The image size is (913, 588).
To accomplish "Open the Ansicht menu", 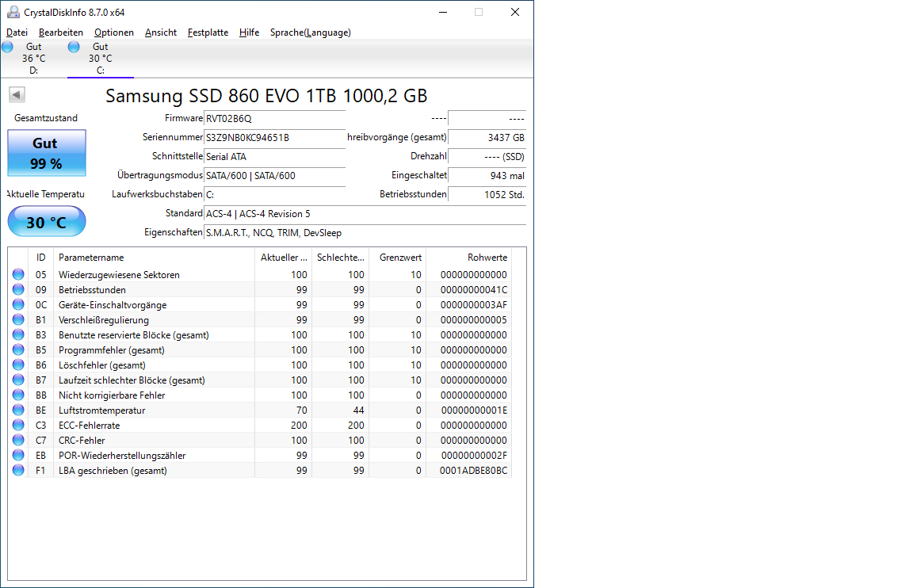I will click(161, 32).
